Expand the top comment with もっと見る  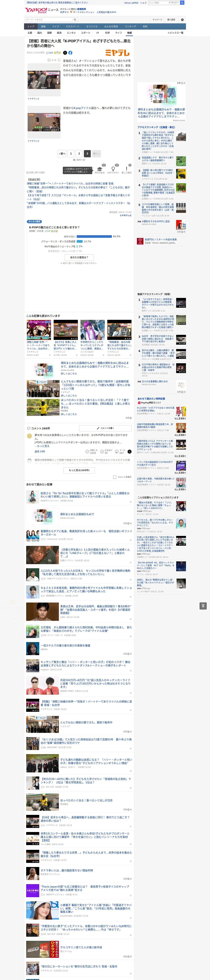(42, 446)
